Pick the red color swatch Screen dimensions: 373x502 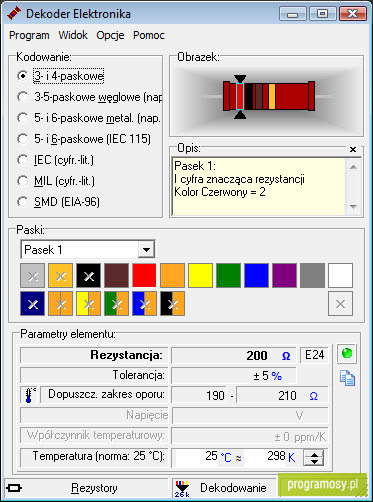pyautogui.click(x=144, y=276)
